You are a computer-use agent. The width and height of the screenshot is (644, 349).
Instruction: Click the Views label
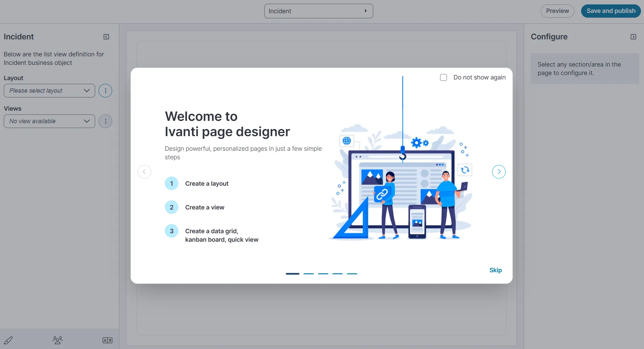point(13,109)
